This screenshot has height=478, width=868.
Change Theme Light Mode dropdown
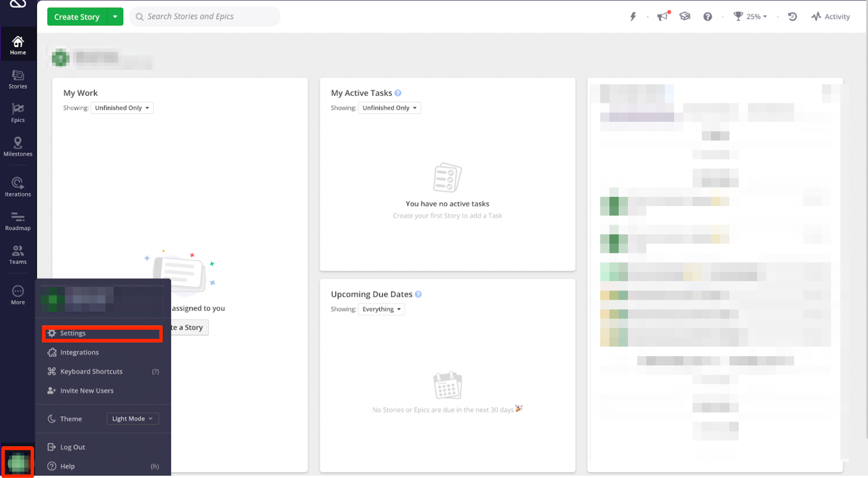click(x=132, y=419)
